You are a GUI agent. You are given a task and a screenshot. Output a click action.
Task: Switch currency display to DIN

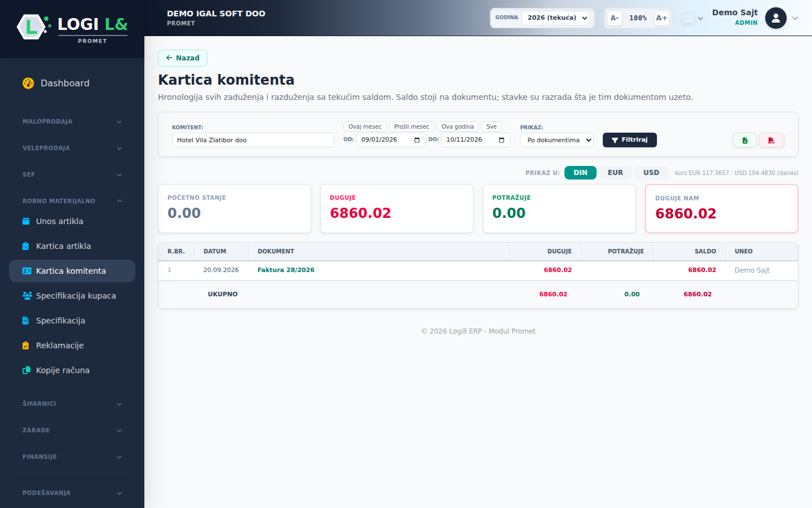(580, 173)
